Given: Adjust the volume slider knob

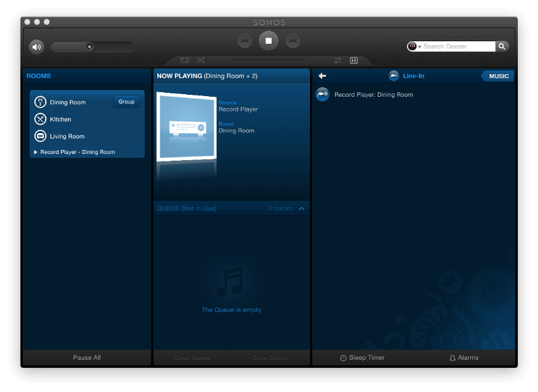Looking at the screenshot, I should point(89,46).
